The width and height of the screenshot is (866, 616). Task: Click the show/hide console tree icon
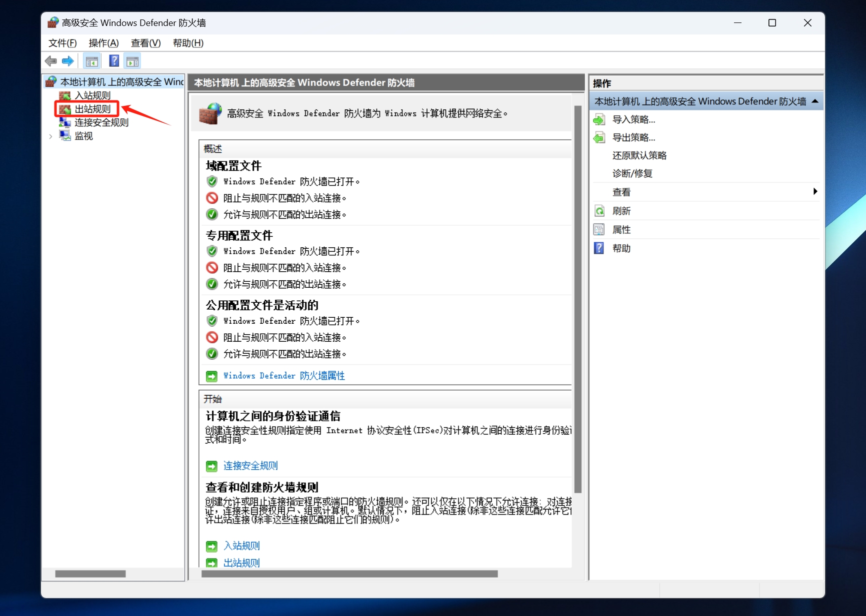coord(92,61)
